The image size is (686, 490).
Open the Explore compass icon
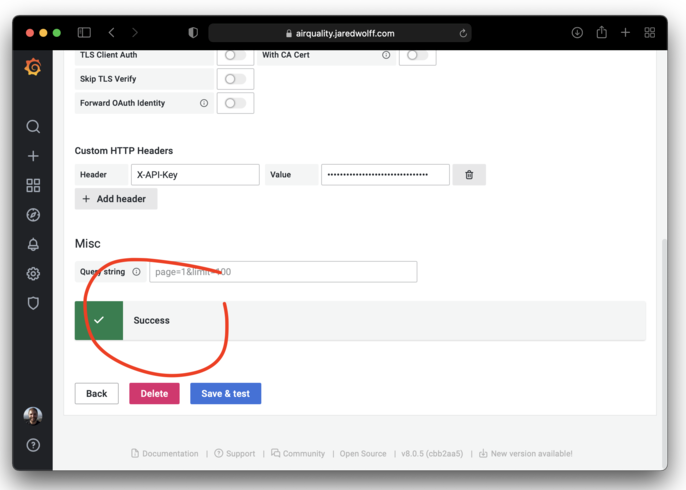(x=33, y=215)
